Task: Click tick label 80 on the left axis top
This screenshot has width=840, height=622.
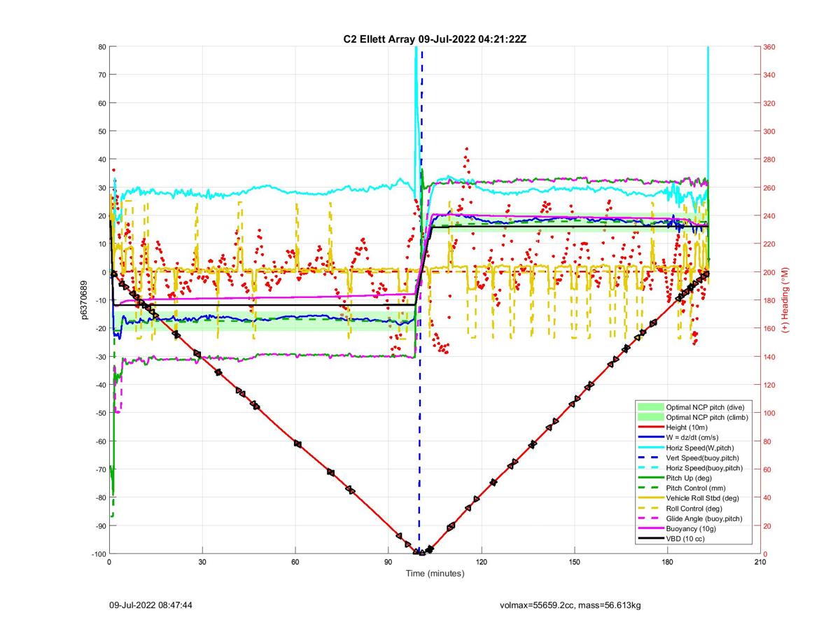Action: [x=101, y=47]
